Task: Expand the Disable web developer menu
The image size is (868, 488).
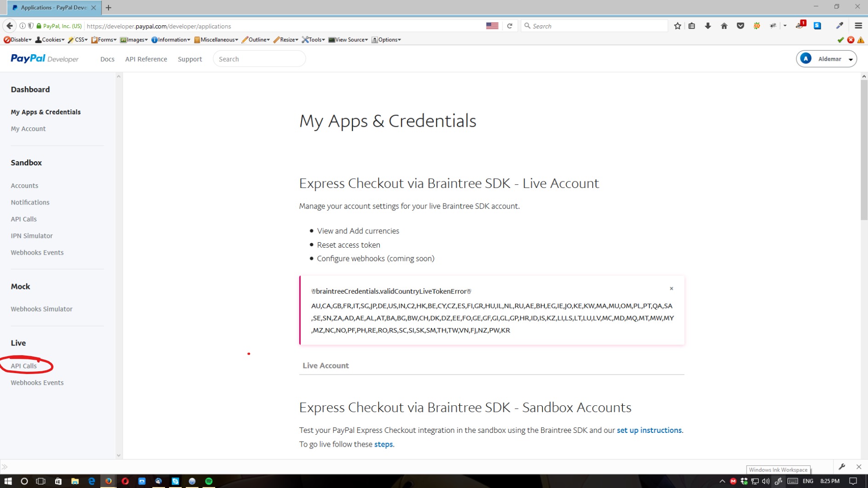Action: pyautogui.click(x=18, y=40)
